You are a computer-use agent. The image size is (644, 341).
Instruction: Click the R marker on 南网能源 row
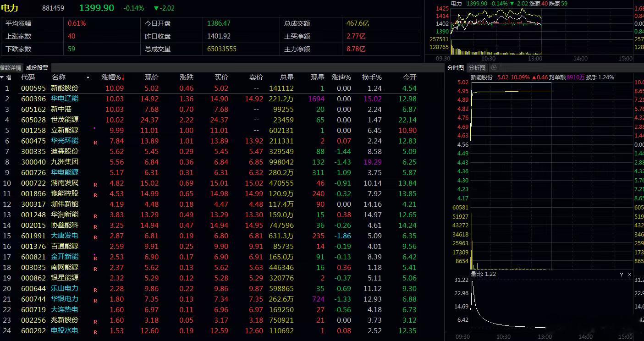coord(95,269)
